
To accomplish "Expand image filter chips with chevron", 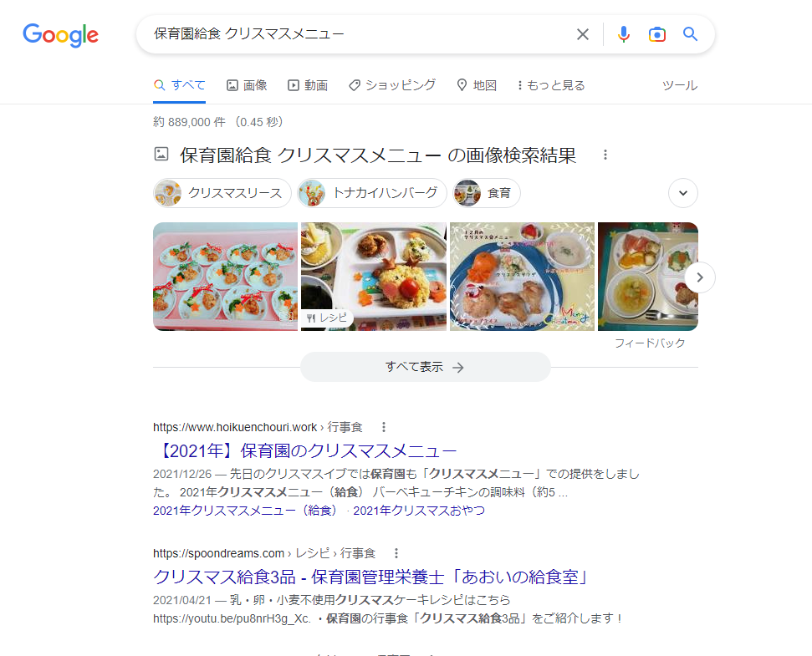I will coord(683,193).
